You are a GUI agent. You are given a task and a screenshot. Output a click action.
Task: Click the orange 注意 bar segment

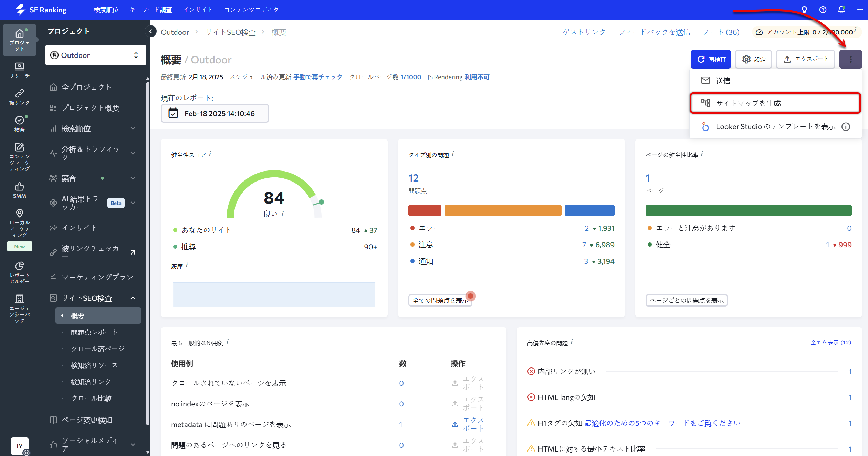[x=503, y=210]
